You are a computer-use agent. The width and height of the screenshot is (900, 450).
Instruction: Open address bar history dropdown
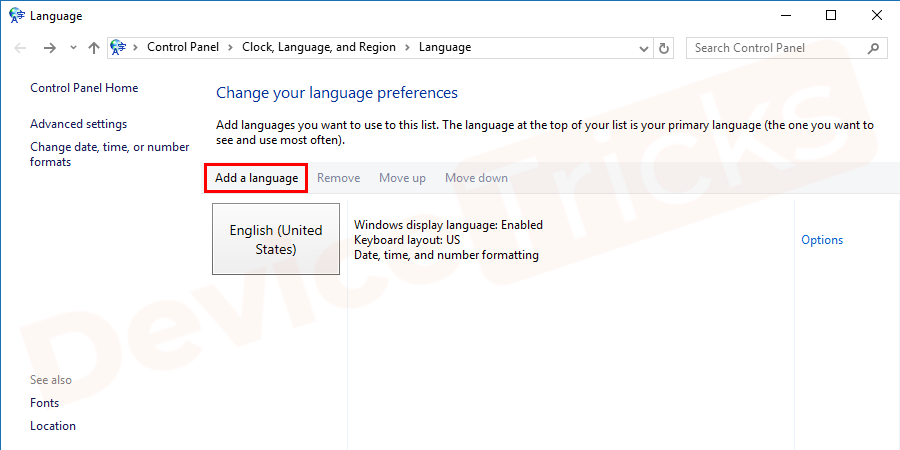pos(644,49)
